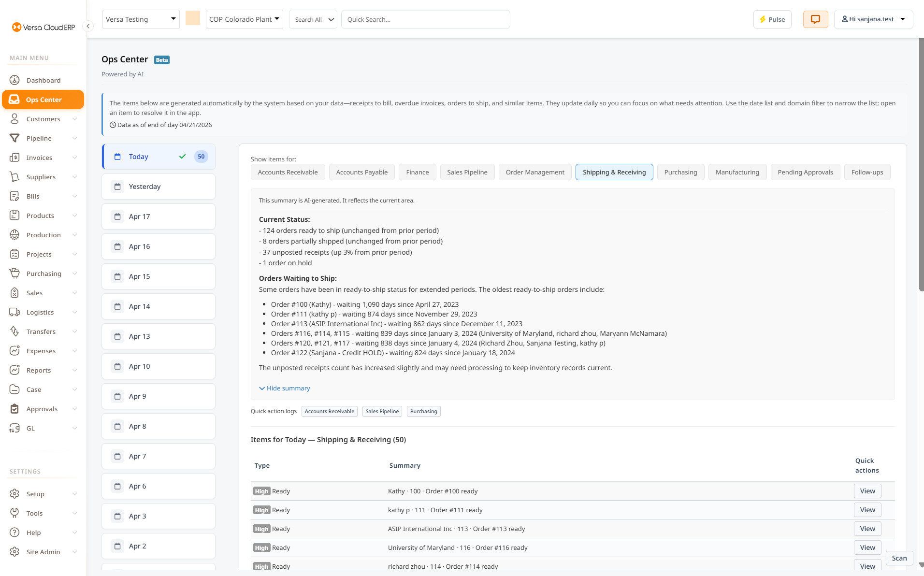The height and width of the screenshot is (576, 924).
Task: Open the Accounts Receivable quick action log
Action: pyautogui.click(x=330, y=411)
